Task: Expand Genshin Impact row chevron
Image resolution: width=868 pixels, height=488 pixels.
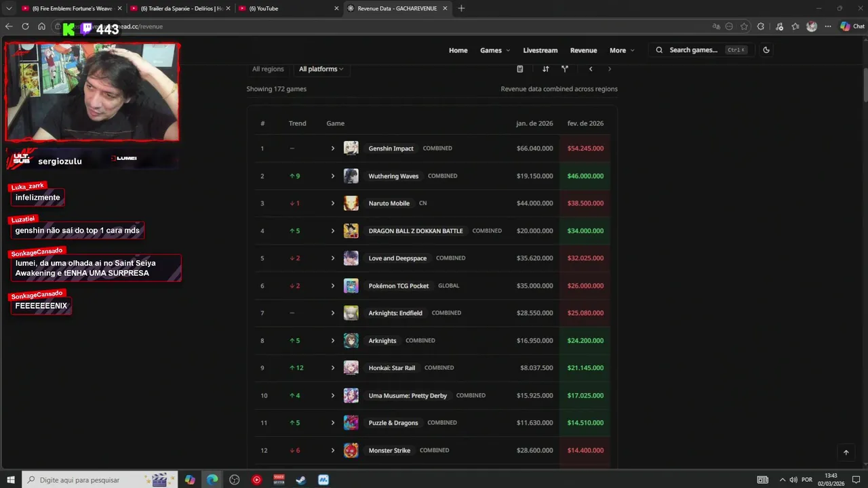Action: (x=333, y=148)
